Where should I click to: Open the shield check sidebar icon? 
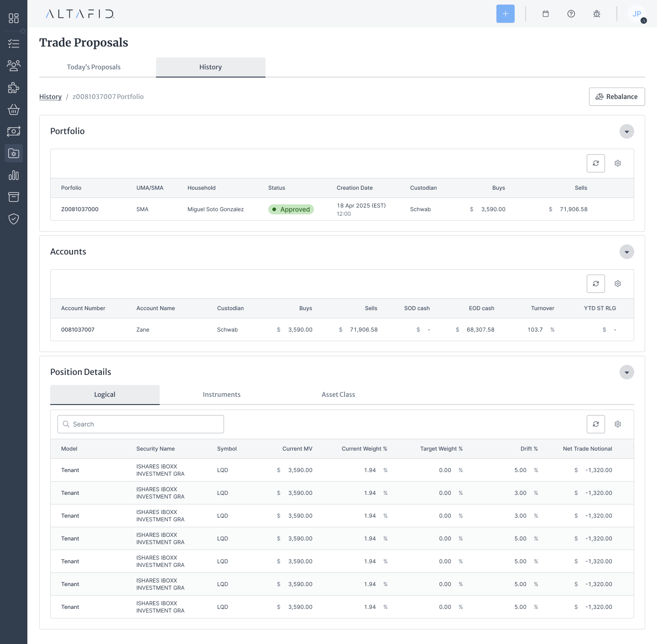(x=14, y=219)
